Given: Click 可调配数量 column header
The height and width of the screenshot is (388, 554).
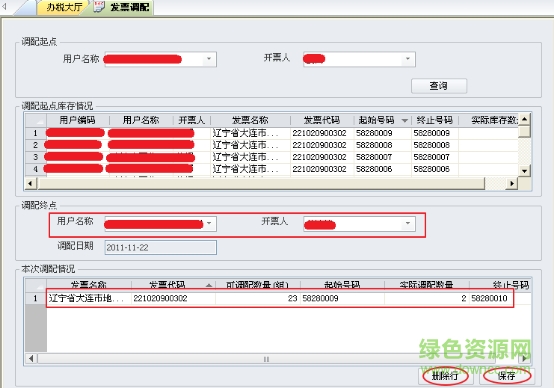Looking at the screenshot, I should pyautogui.click(x=257, y=285).
